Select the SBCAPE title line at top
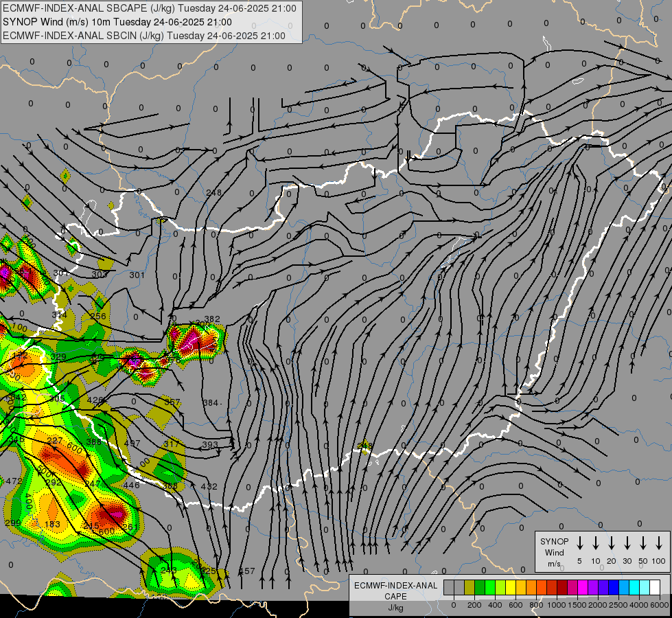672x618 pixels. click(150, 8)
